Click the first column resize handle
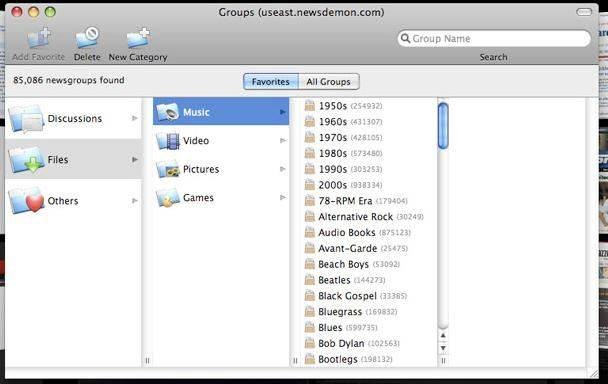 click(147, 360)
